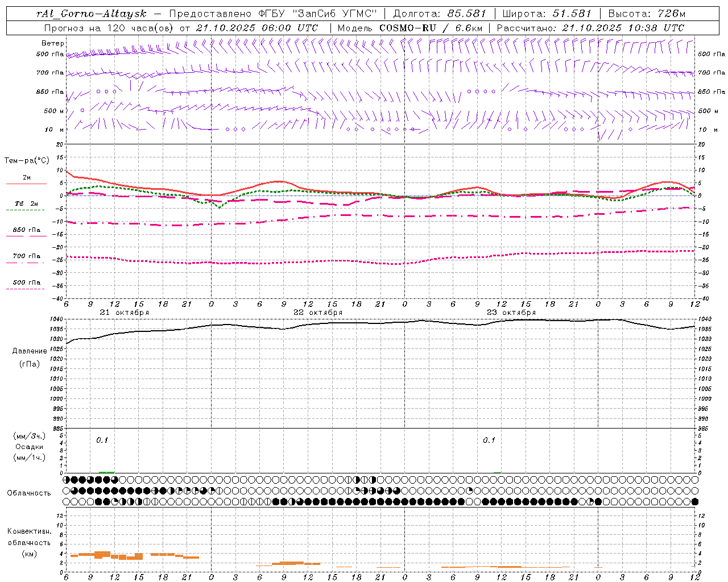728x582 pixels.
Task: Click the (км) unit label for convective cloudiness
Action: [30, 554]
